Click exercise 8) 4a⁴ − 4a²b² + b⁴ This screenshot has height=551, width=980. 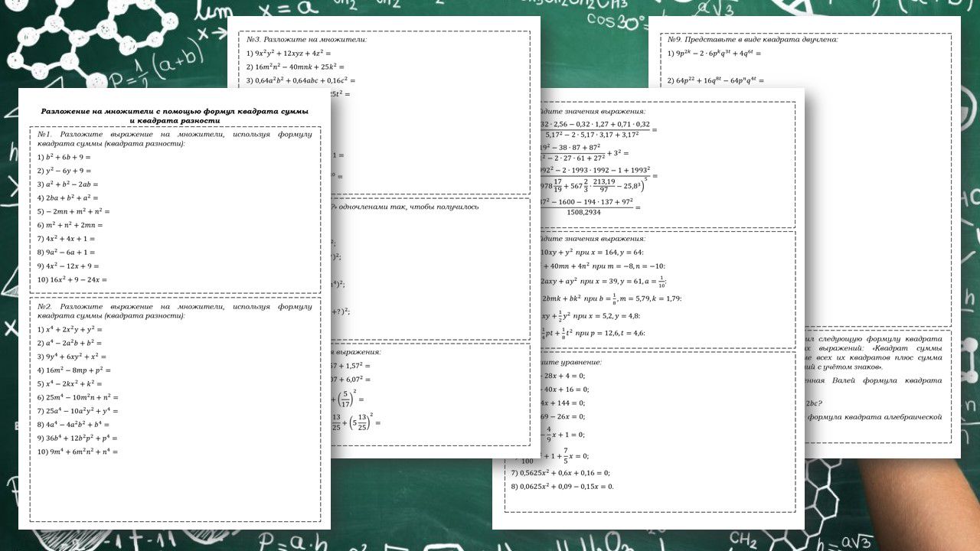click(73, 424)
